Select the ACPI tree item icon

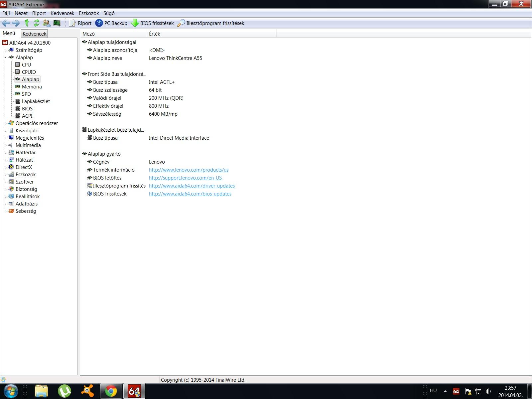[18, 116]
